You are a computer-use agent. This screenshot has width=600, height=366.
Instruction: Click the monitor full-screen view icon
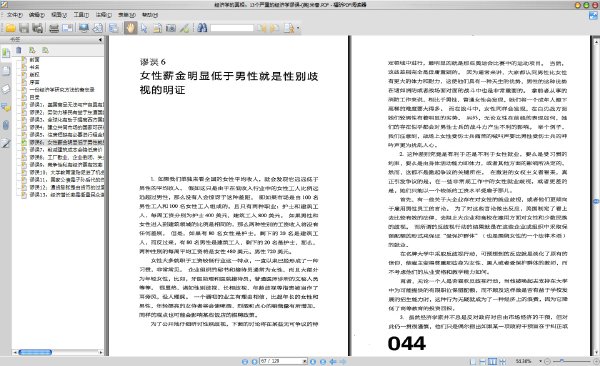click(x=84, y=28)
